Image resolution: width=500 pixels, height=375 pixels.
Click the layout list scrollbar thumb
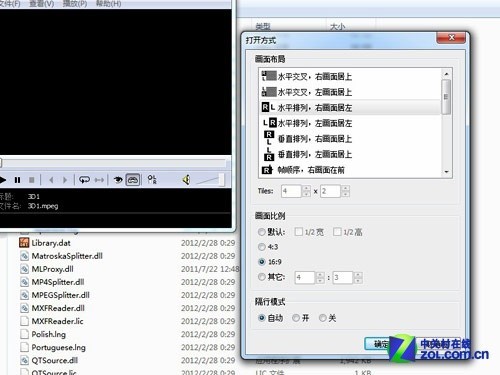point(446,97)
